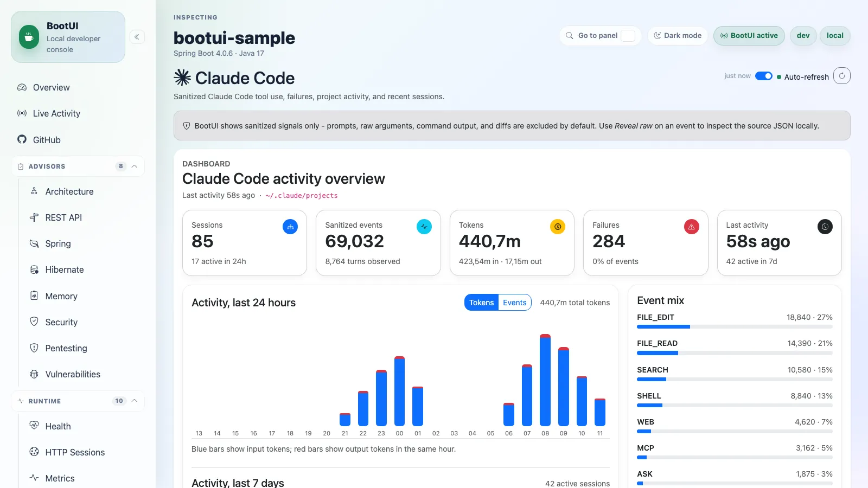The image size is (868, 488).
Task: Click the Architecture icon in sidebar
Action: click(34, 191)
